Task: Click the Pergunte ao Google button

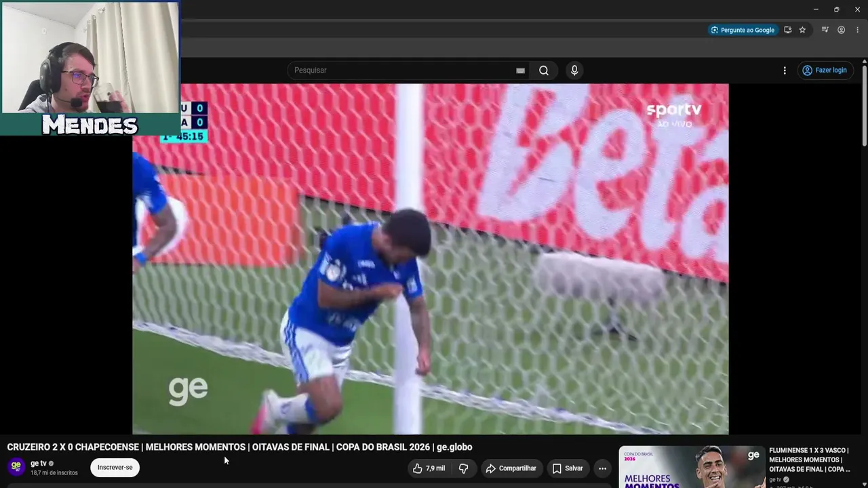Action: (x=743, y=30)
